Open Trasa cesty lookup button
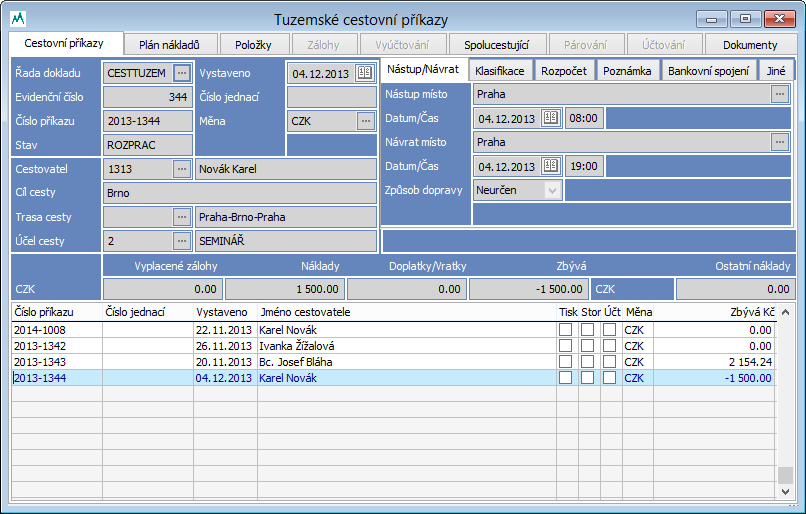The height and width of the screenshot is (514, 806). [181, 217]
